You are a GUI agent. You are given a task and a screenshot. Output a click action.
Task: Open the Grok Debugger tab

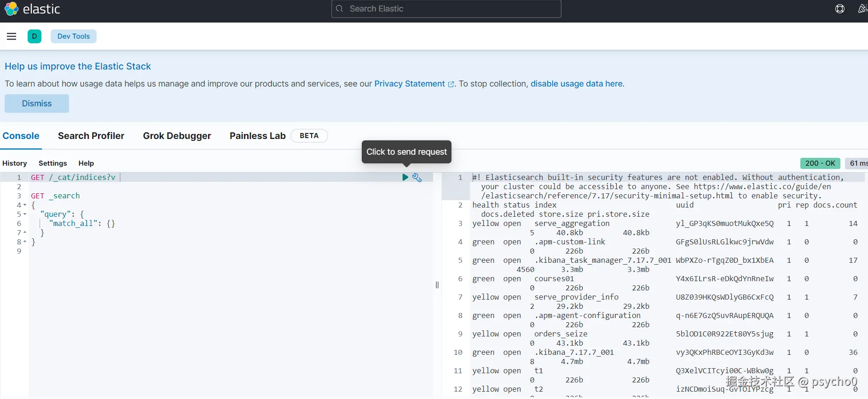(177, 136)
